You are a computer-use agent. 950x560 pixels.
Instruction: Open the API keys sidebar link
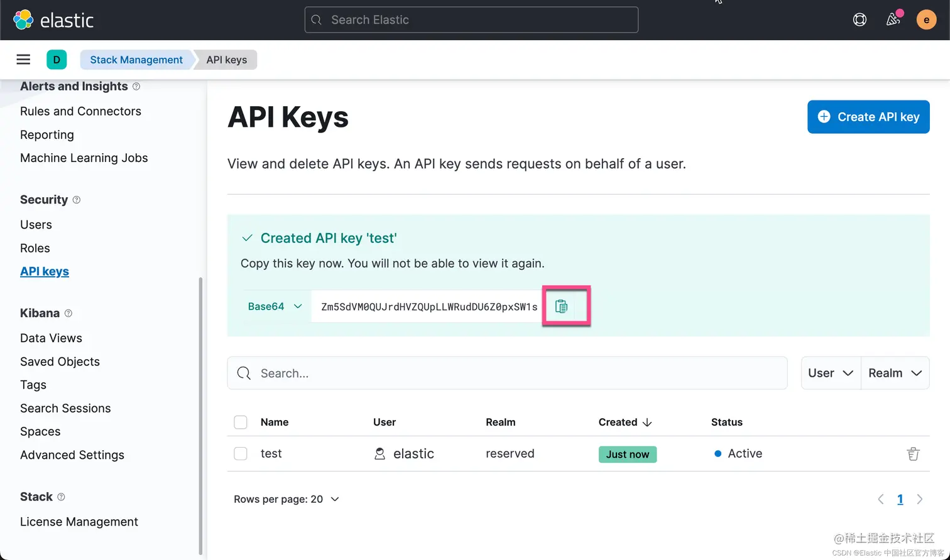[45, 271]
